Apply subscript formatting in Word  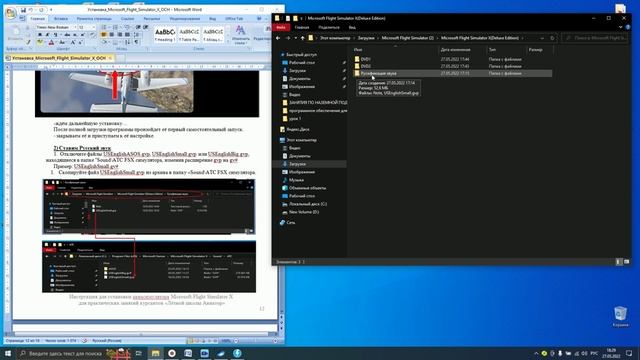75,35
